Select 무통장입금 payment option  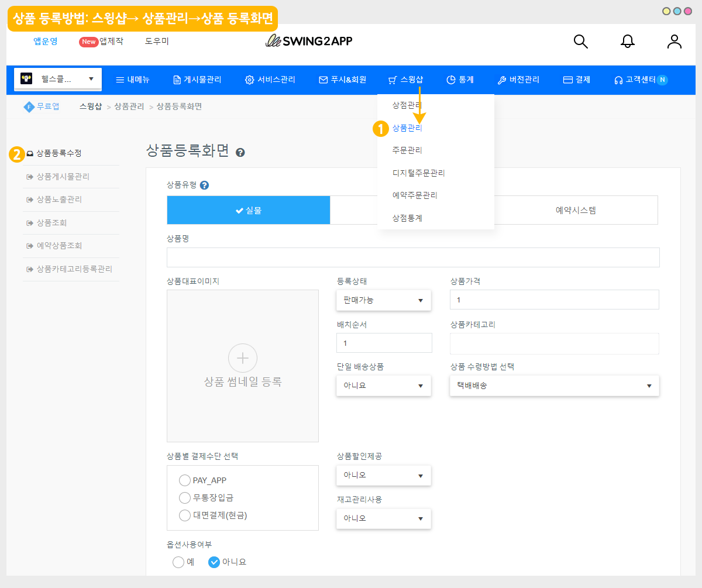pos(185,498)
